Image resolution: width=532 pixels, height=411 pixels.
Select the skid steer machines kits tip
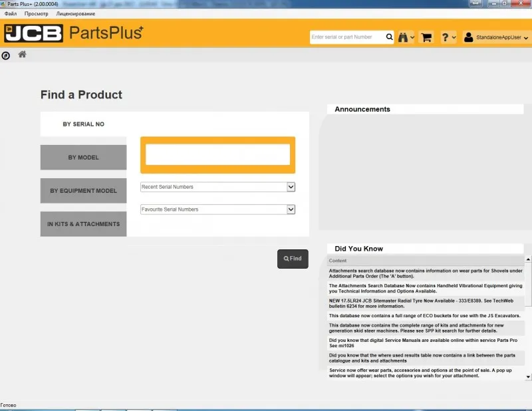coord(426,328)
